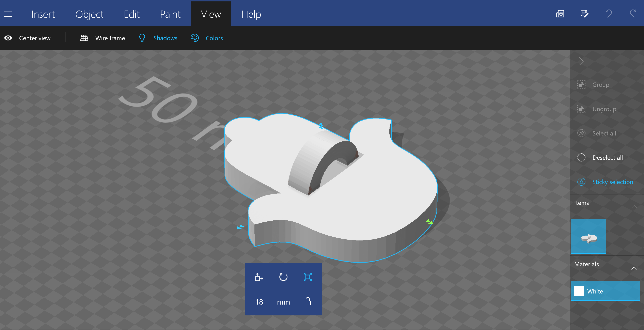
Task: Click the blue handle at model's top edge
Action: click(321, 126)
